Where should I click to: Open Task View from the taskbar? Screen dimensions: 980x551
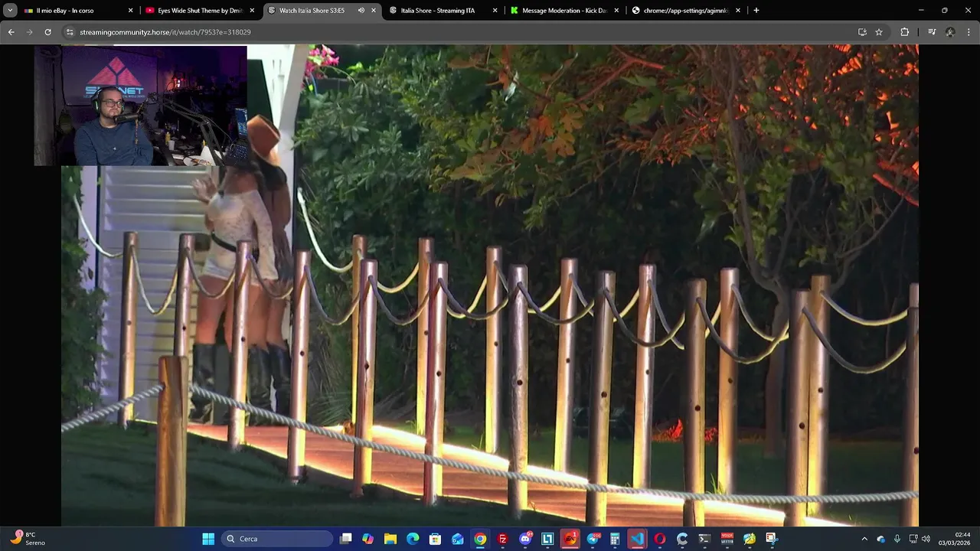pyautogui.click(x=346, y=539)
